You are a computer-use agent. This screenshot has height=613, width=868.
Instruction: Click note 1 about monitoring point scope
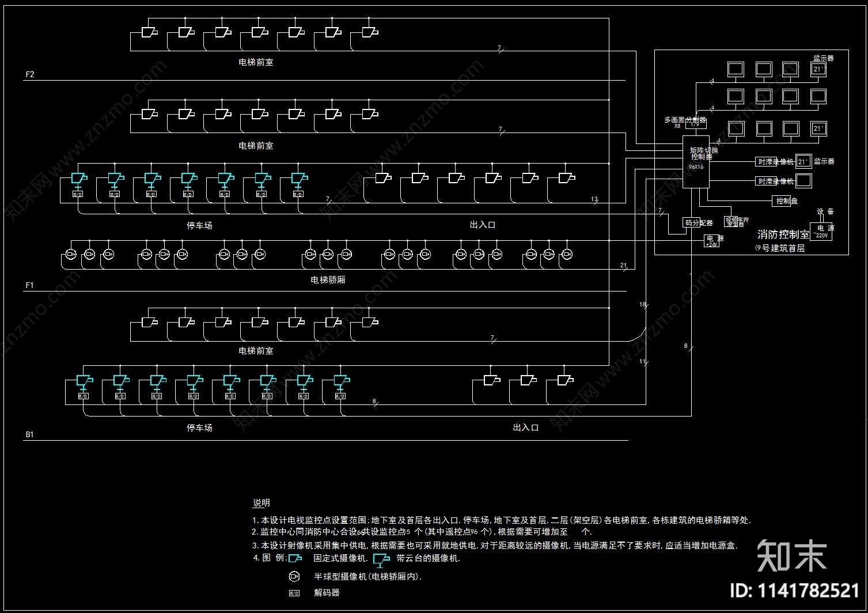click(502, 520)
